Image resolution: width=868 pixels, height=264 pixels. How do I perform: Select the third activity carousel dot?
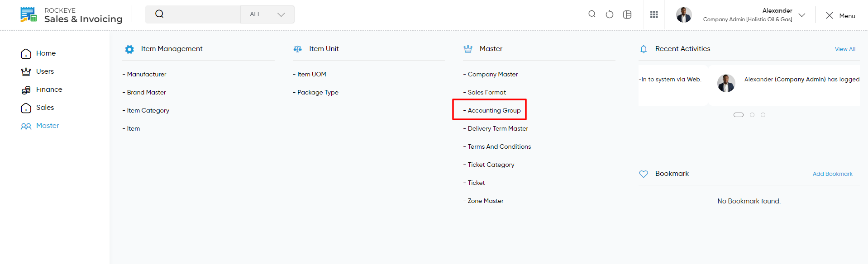tap(763, 115)
